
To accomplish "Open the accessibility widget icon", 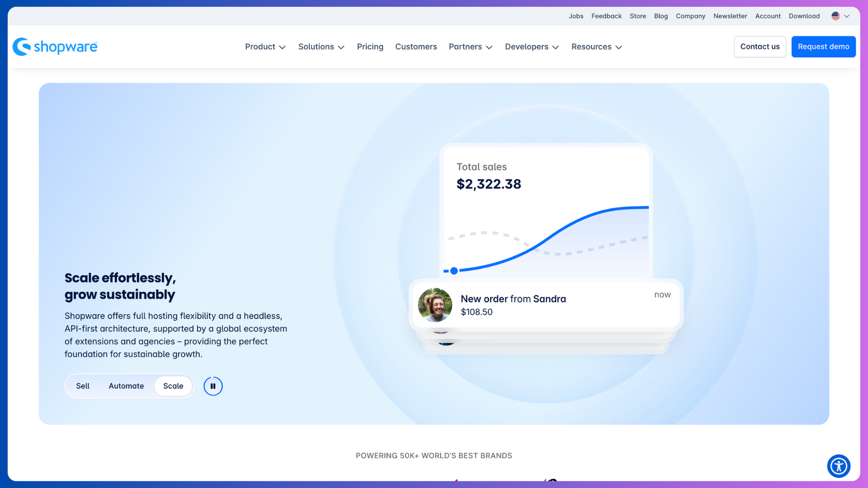I will coord(839,466).
